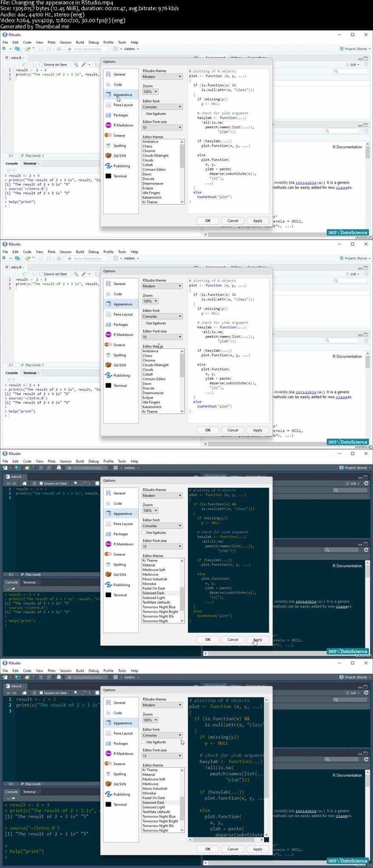Open Editor Font size dropdown in 00:00:45 frame
Image resolution: width=373 pixels, height=868 pixels.
162,337
